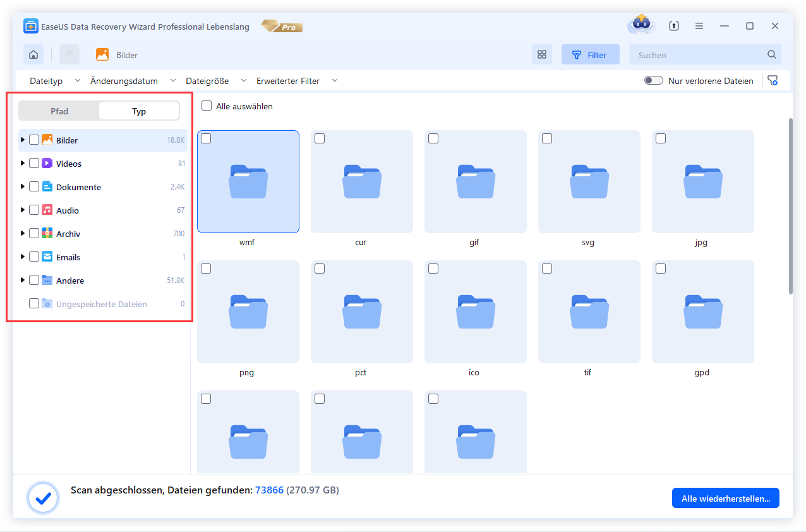Tick the checkbox on the png folder
This screenshot has width=806, height=532.
(x=206, y=269)
